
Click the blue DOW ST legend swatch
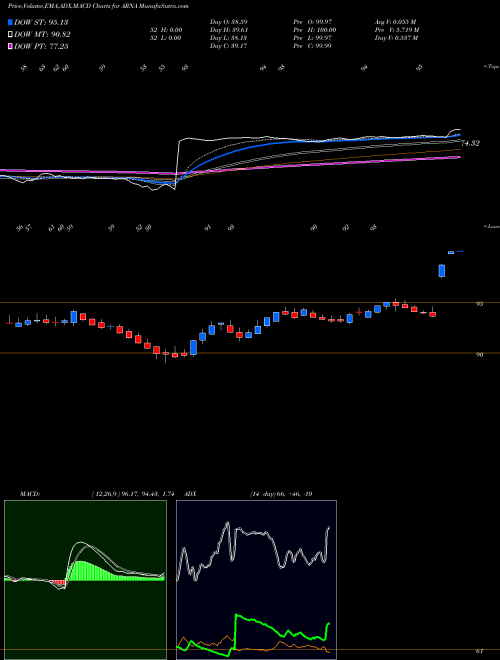click(x=10, y=22)
